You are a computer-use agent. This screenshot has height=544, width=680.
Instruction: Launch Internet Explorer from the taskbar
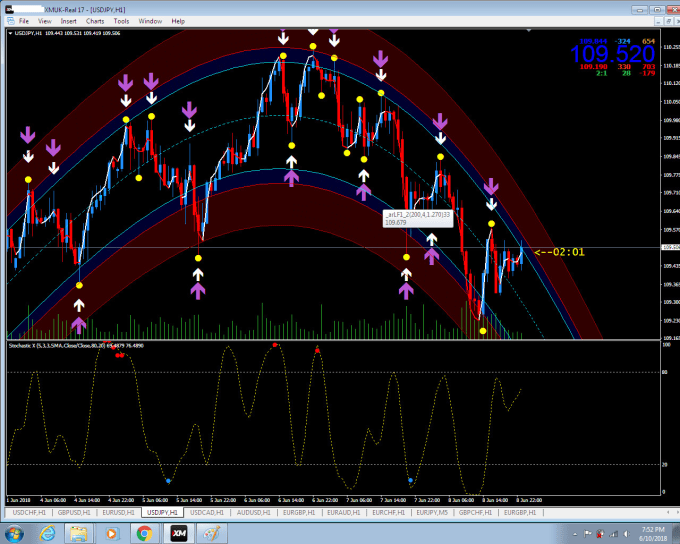coord(47,533)
